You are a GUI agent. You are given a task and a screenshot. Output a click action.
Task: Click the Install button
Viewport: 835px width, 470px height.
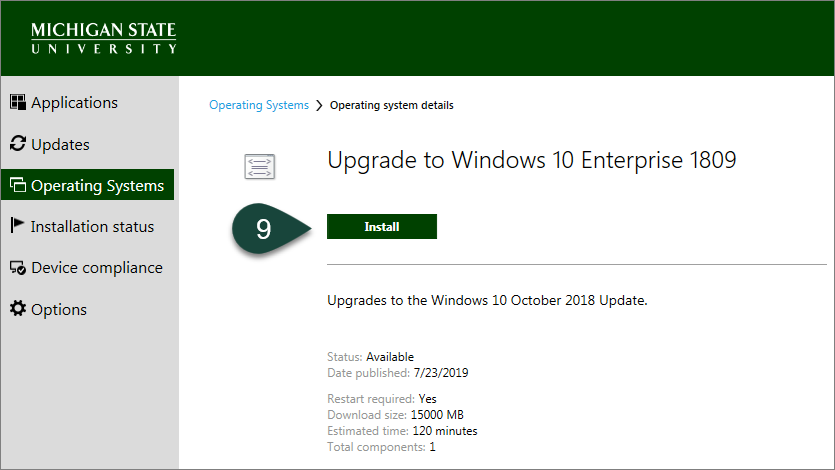[x=382, y=227]
